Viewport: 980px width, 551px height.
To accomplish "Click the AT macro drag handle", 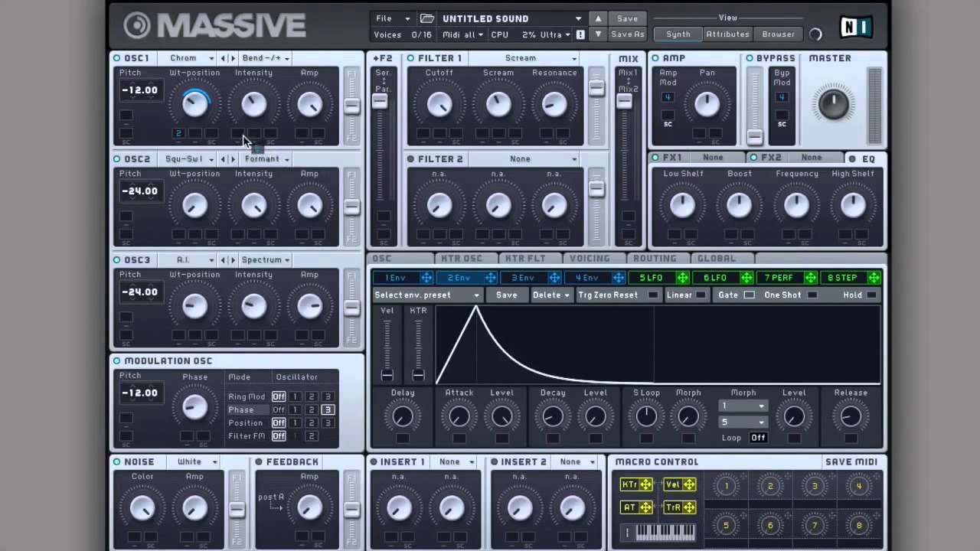I will point(646,507).
